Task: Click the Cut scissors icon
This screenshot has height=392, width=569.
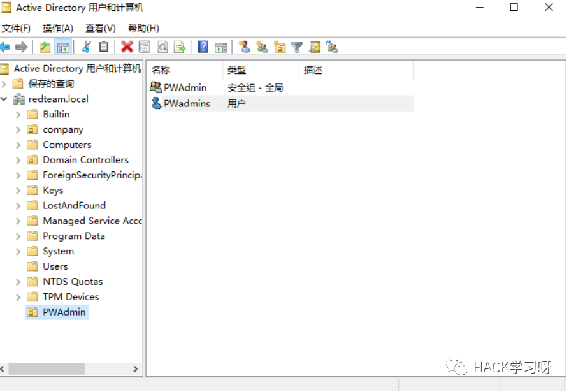Action: click(87, 47)
